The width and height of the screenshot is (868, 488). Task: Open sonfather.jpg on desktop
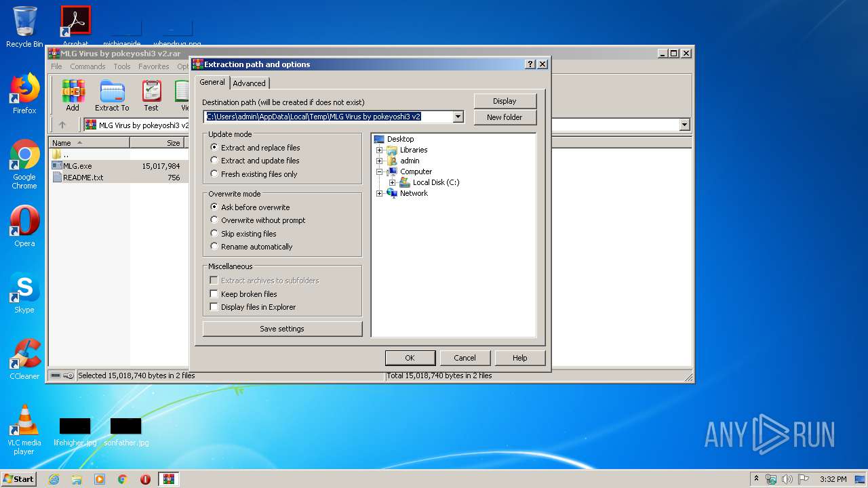[126, 432]
